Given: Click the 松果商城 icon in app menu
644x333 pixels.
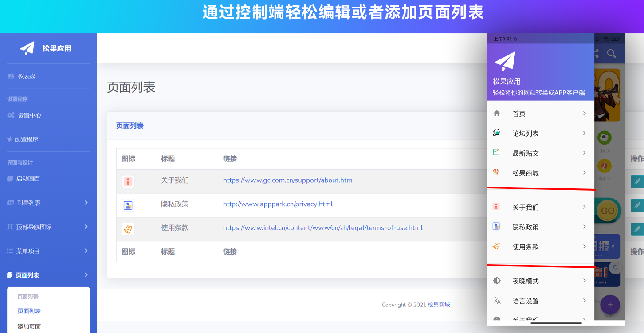Looking at the screenshot, I should (x=497, y=172).
